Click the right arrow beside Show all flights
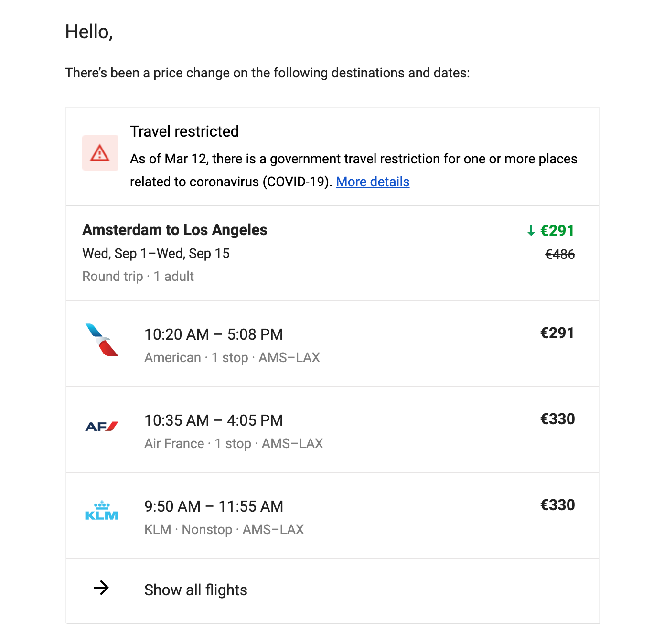 (x=101, y=588)
